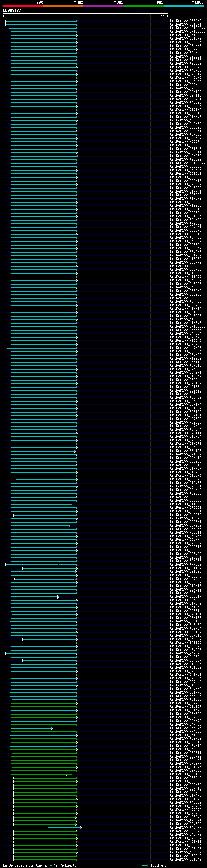Select the UniRef100_Q5IBK9 entry

tap(186, 38)
